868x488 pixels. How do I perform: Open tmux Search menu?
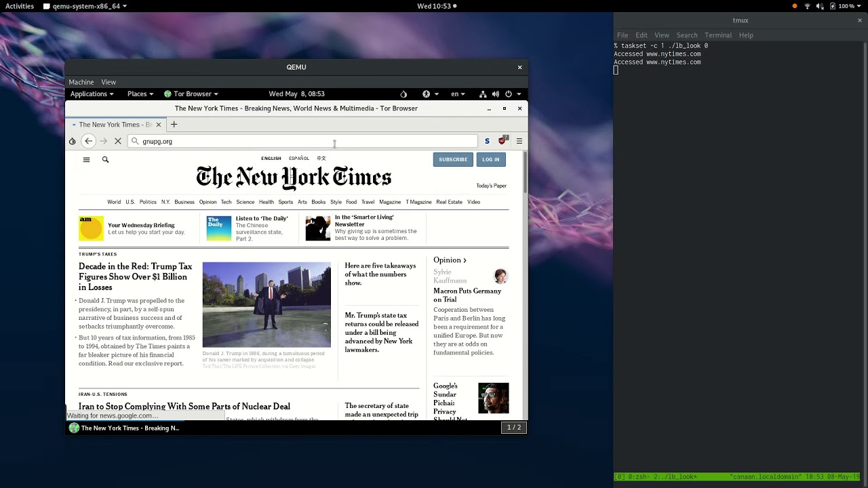coord(687,35)
